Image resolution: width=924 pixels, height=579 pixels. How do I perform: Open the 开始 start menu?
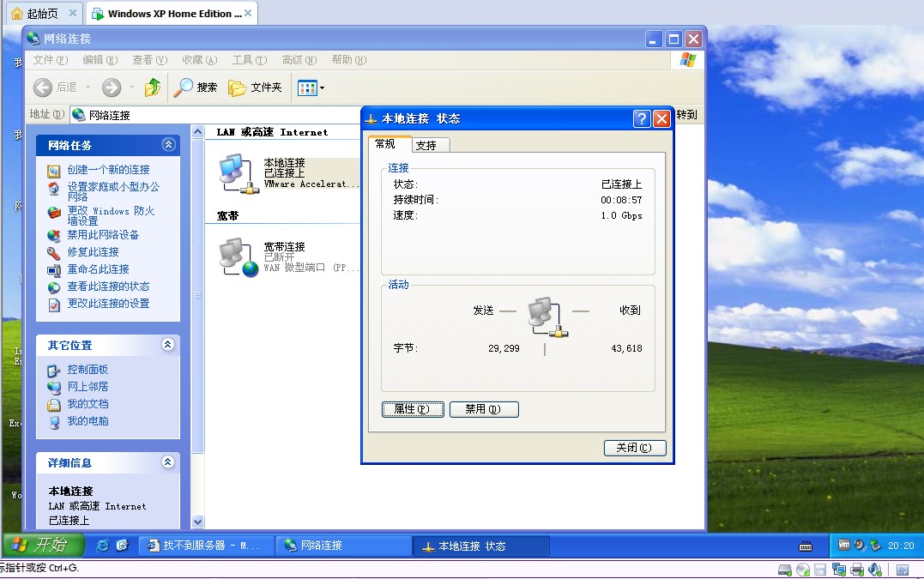(x=43, y=545)
